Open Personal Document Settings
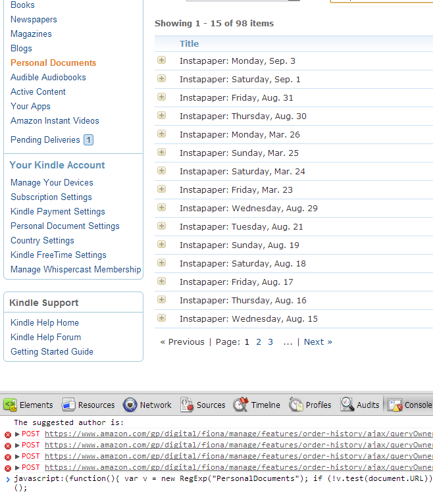433x504 pixels. click(65, 226)
